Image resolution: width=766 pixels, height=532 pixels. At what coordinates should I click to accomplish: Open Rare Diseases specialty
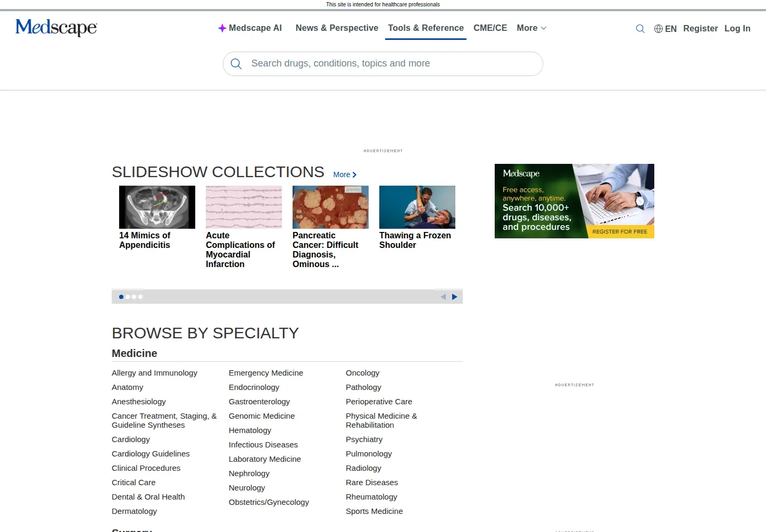pos(372,483)
